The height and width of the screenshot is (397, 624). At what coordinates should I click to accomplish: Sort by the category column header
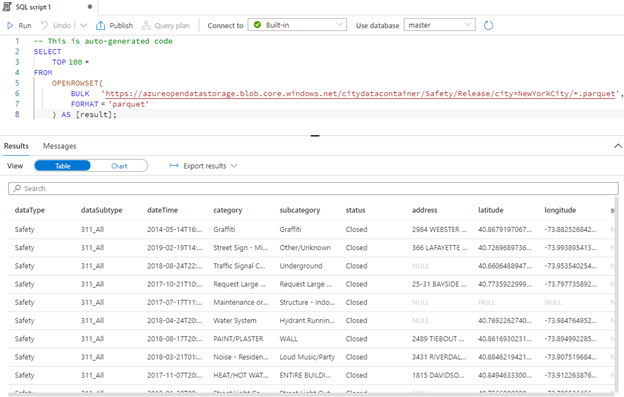pos(228,210)
